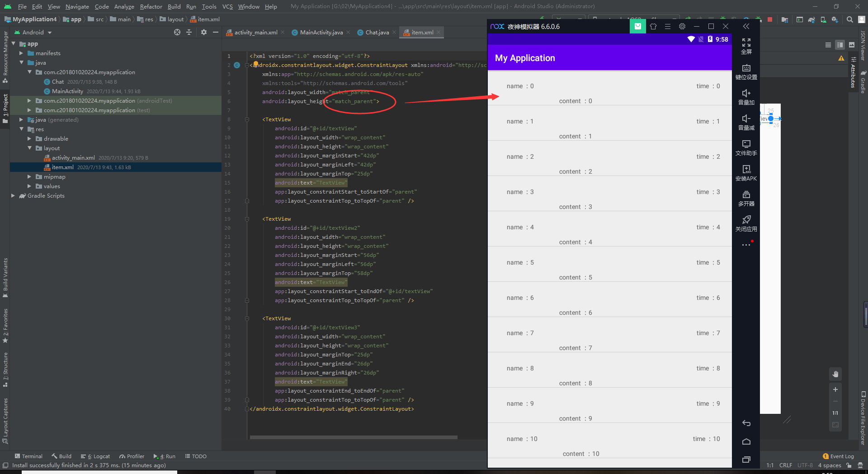The height and width of the screenshot is (474, 868).
Task: Sync project with Gradle files in toolbar
Action: pyautogui.click(x=811, y=19)
